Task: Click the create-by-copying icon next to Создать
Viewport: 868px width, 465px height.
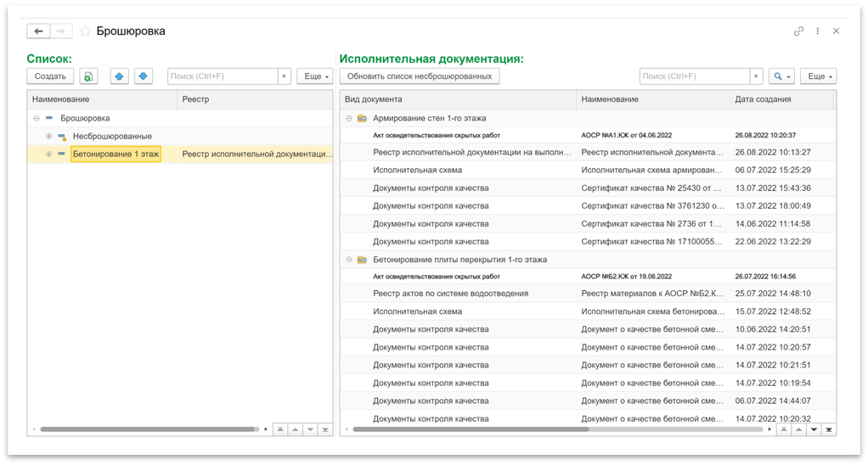Action: 89,76
